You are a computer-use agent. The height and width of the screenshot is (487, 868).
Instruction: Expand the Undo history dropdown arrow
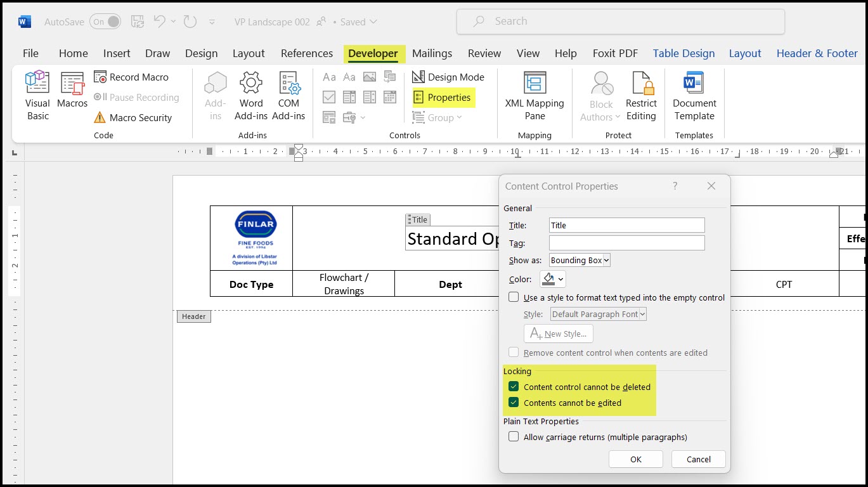(174, 22)
